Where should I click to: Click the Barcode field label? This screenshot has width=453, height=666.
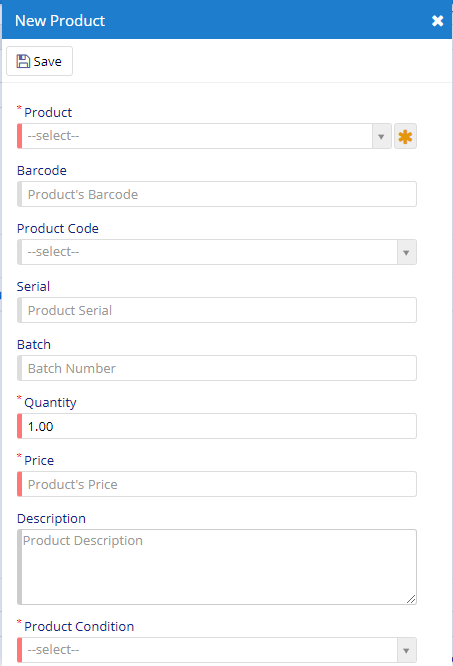pos(42,170)
